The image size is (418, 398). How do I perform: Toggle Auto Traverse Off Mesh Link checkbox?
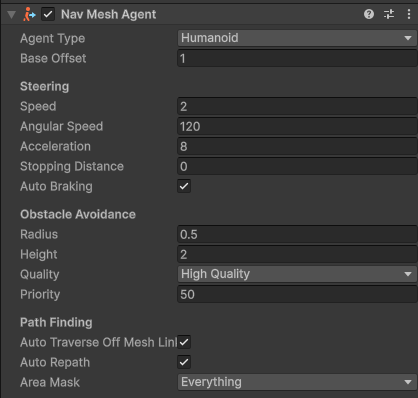click(184, 342)
